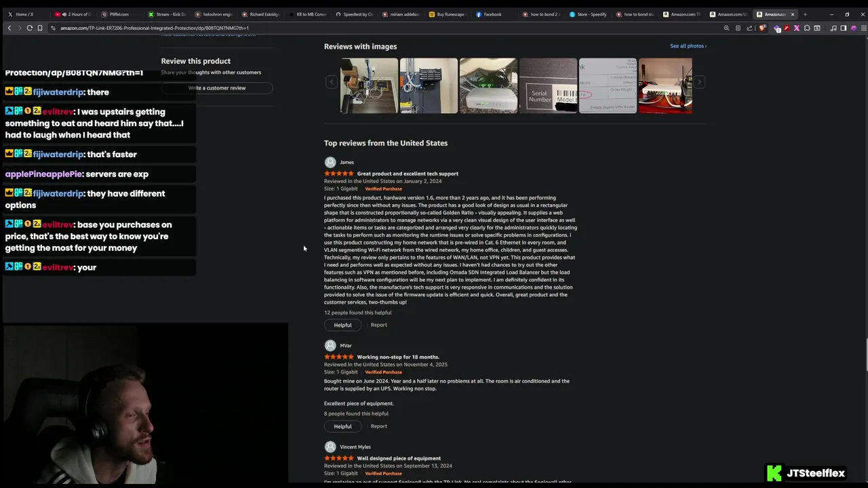Open Great product and excellent tech support title

coord(408,174)
